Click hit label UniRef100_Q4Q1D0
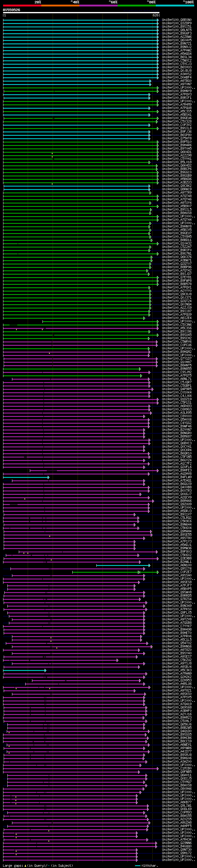 [x=177, y=731]
